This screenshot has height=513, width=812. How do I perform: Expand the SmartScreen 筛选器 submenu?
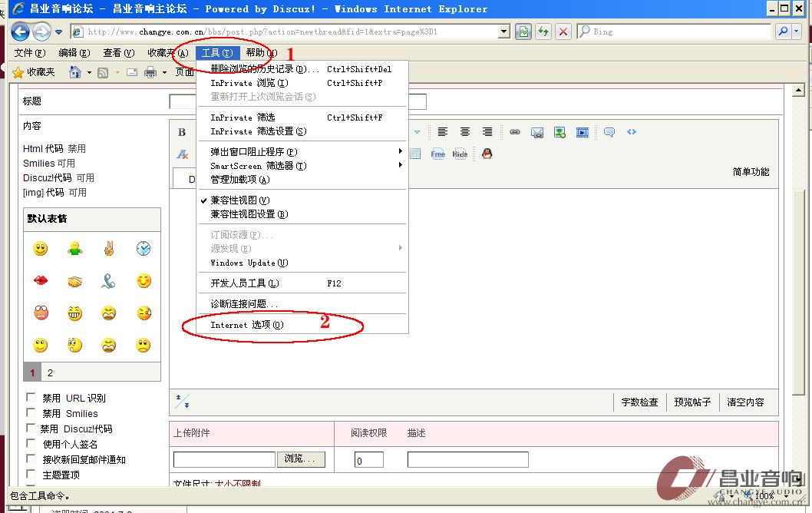click(302, 166)
